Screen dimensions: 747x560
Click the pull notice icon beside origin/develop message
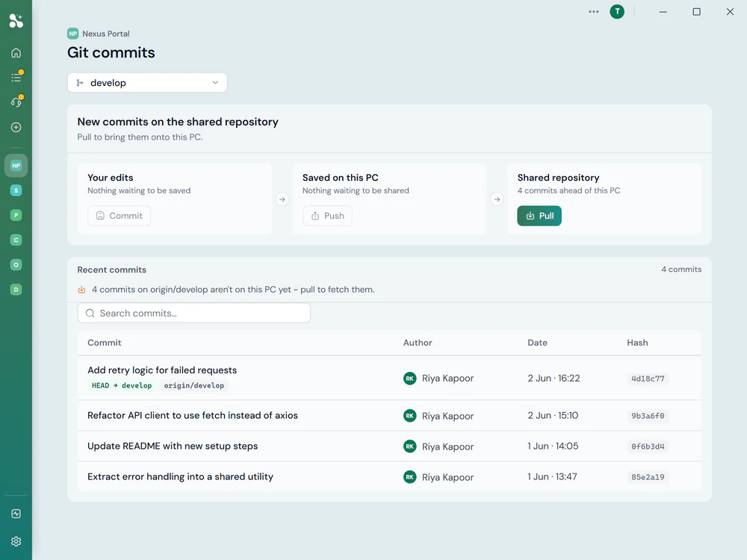[x=82, y=290]
